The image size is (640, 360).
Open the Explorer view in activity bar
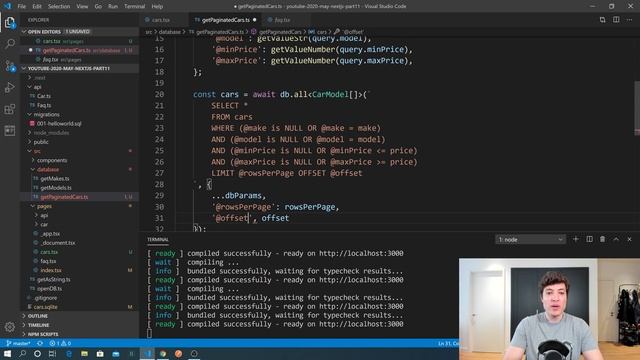tap(10, 22)
